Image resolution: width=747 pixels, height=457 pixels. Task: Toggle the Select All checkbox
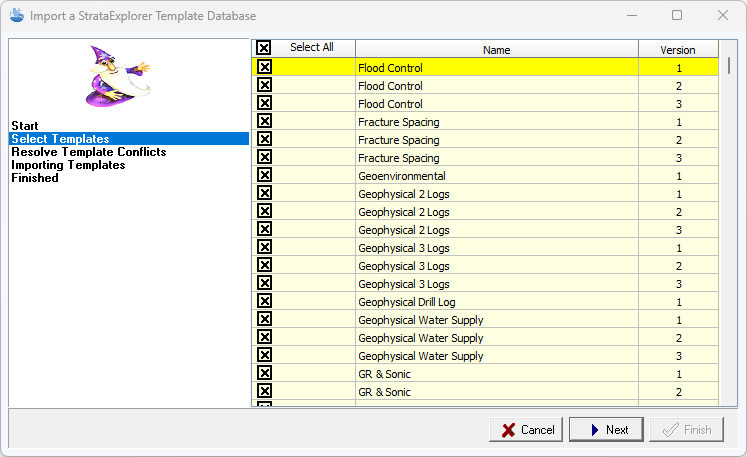coord(264,48)
